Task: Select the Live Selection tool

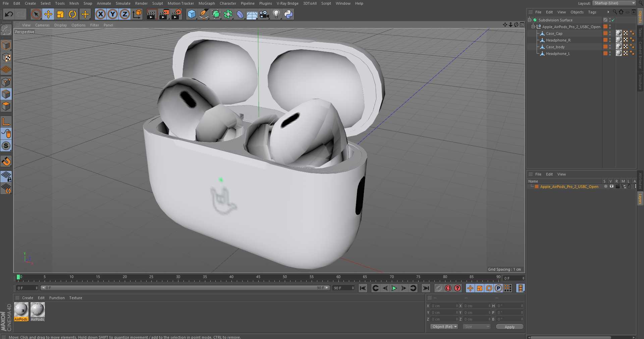Action: tap(36, 14)
